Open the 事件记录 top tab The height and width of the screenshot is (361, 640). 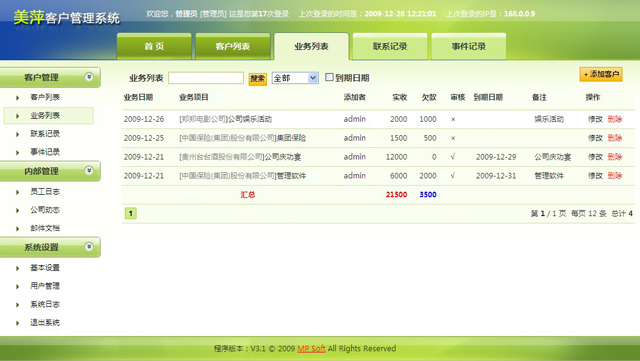coord(469,46)
